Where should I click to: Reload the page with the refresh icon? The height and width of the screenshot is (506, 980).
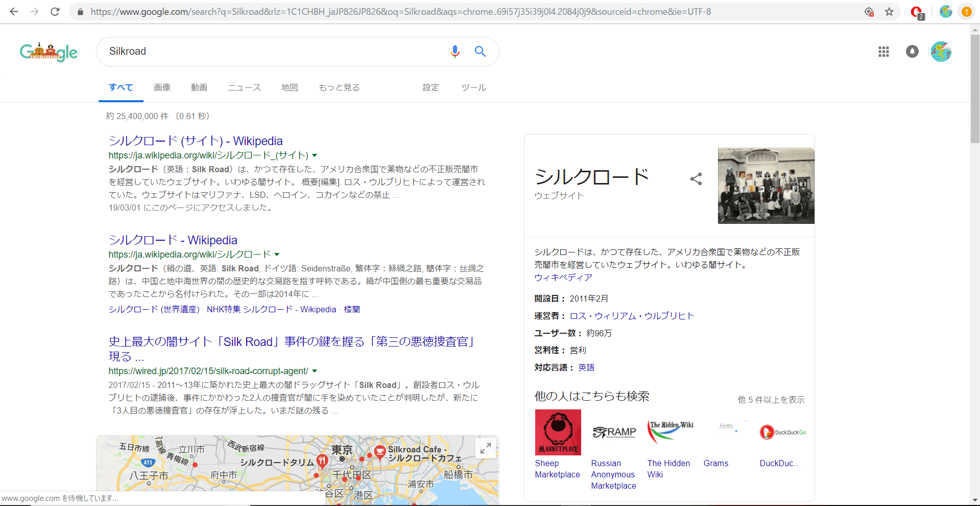coord(55,11)
